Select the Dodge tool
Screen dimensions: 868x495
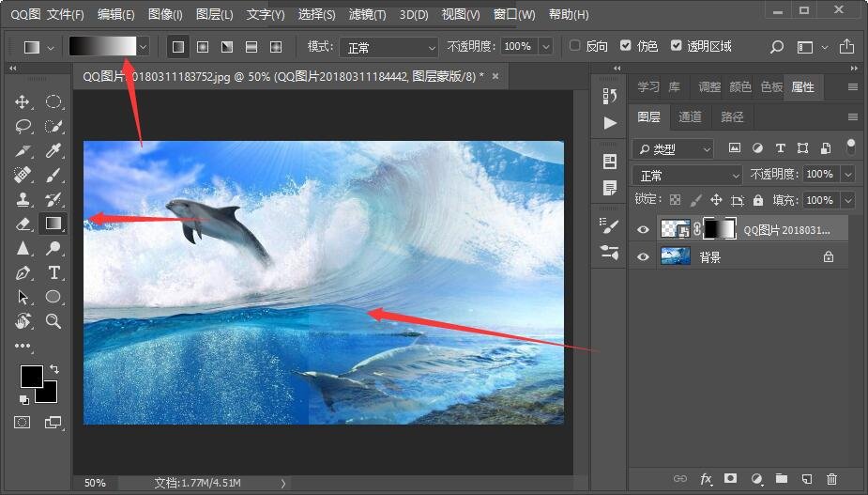click(x=53, y=248)
